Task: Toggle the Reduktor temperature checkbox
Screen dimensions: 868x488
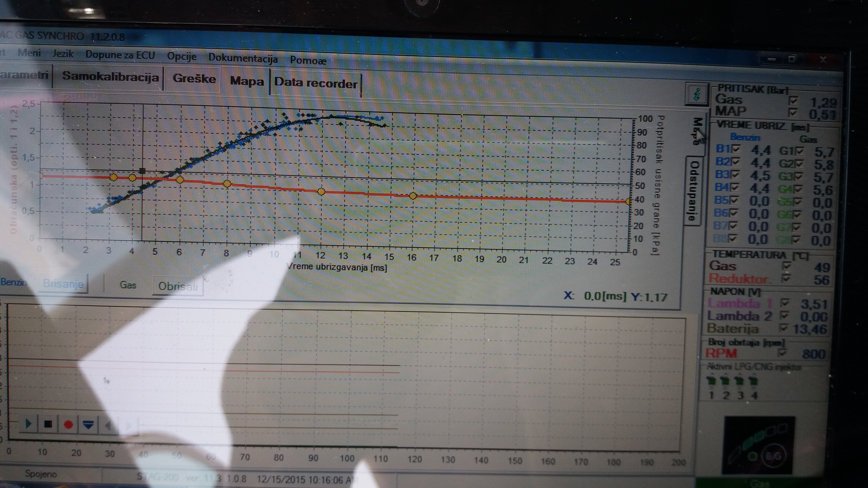Action: tap(786, 278)
